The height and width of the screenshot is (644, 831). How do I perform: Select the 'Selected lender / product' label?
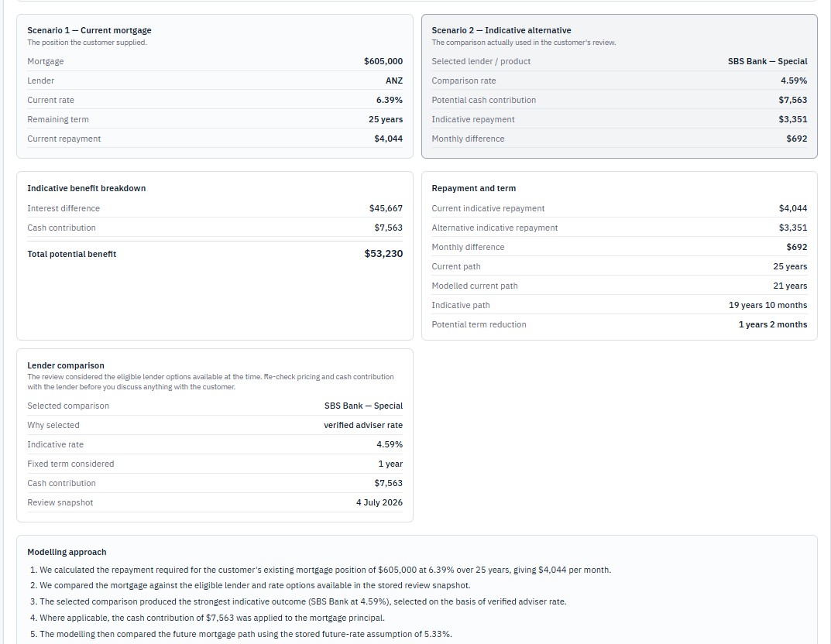click(481, 61)
